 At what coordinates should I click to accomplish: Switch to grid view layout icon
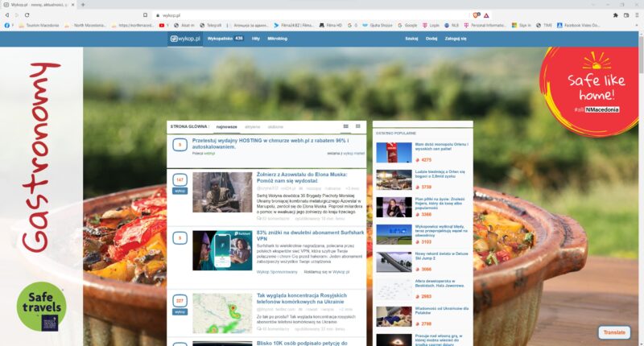pos(358,126)
